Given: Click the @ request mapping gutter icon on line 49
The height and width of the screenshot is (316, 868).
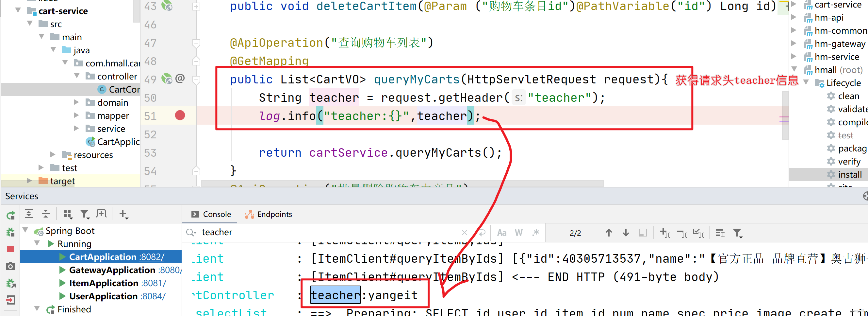Looking at the screenshot, I should (x=180, y=79).
